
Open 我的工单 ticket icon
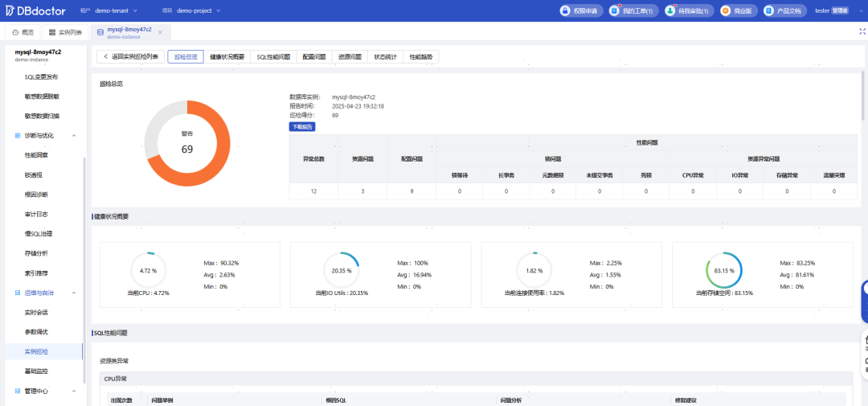point(615,10)
